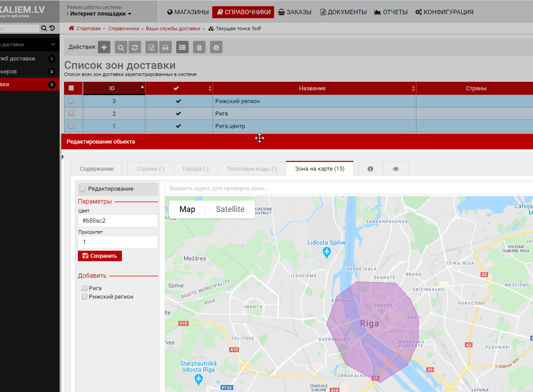This screenshot has width=533, height=392.
Task: Follow the Ваши службы доставки breadcrumb link
Action: click(x=173, y=28)
